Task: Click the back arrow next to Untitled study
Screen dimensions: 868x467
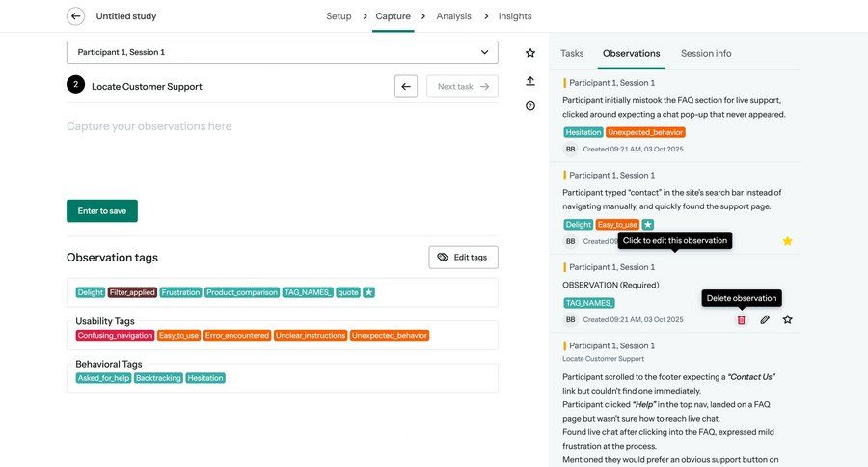Action: click(75, 16)
